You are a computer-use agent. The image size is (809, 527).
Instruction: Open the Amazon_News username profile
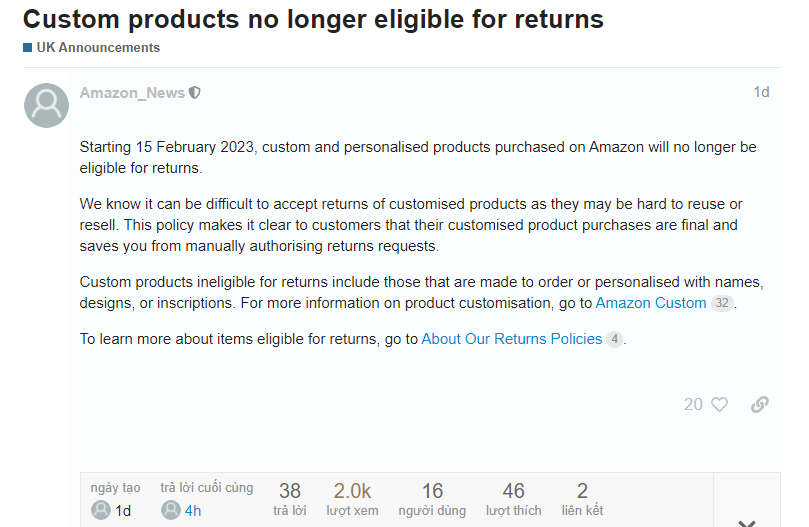pos(132,93)
